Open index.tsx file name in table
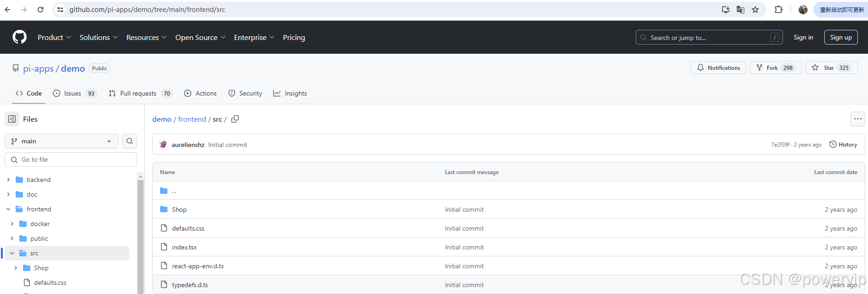The width and height of the screenshot is (868, 294). 184,247
